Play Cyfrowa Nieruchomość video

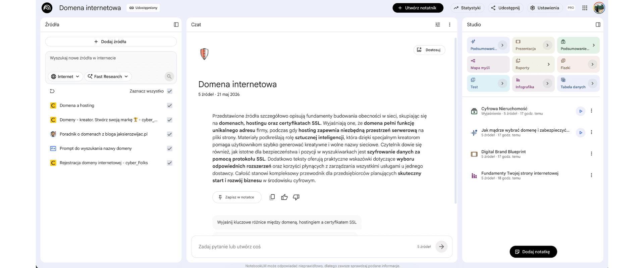[x=581, y=111]
